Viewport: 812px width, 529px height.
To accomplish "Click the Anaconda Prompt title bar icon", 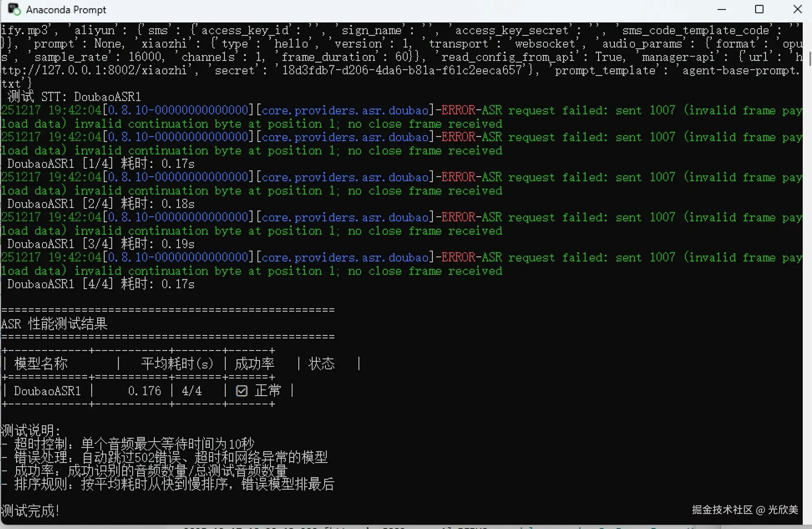I will (x=14, y=9).
